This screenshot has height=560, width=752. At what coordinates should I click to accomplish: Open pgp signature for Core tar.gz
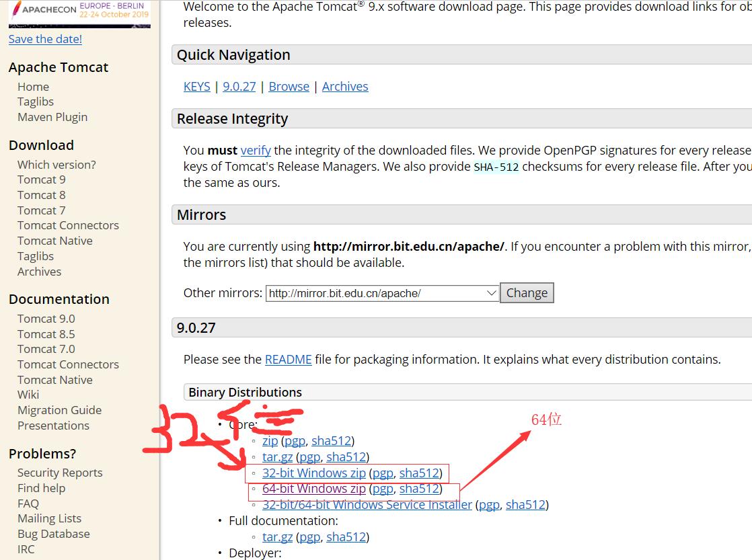tap(310, 457)
